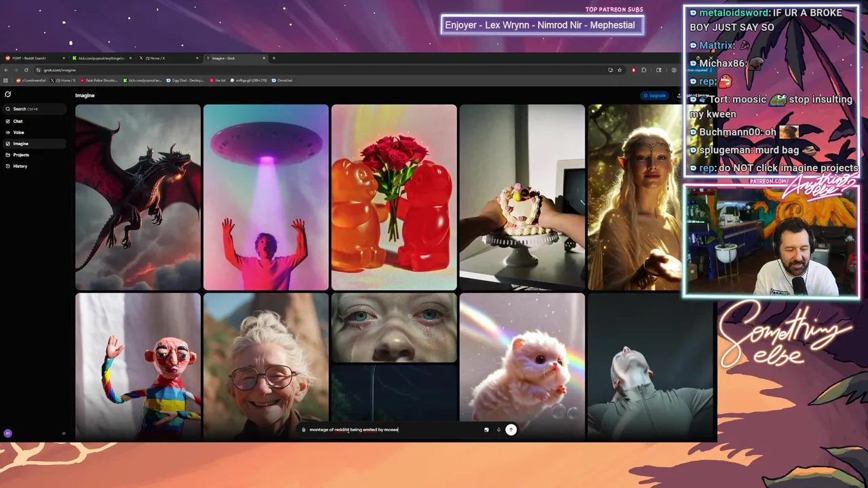The image size is (868, 488).
Task: Open the evilga.gif bookmark
Action: click(249, 81)
